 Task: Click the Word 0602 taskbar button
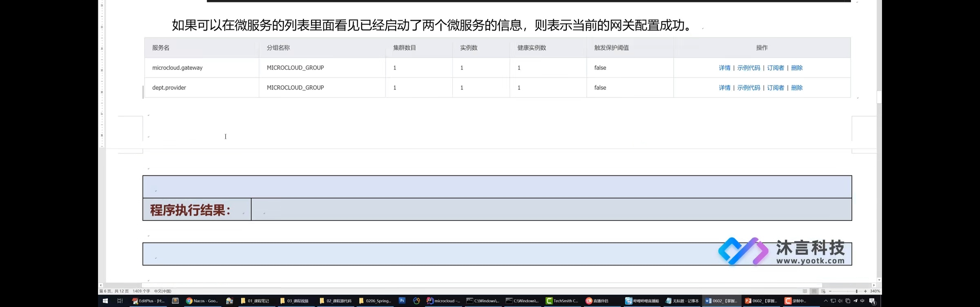coord(722,301)
